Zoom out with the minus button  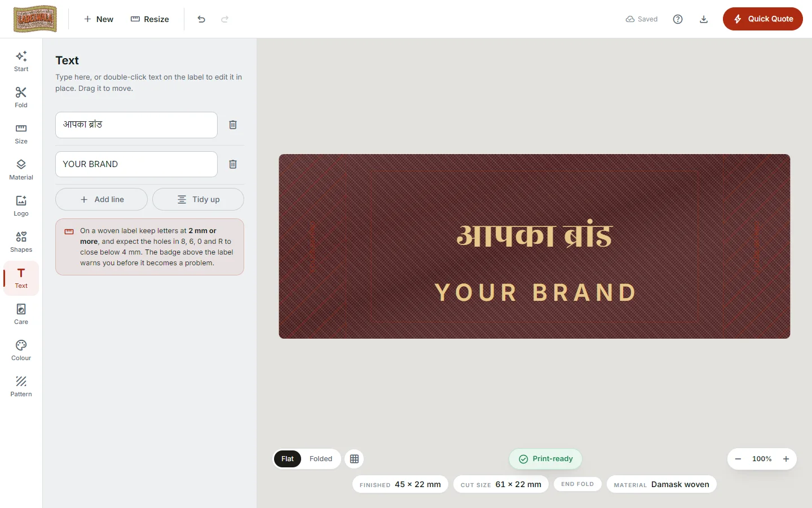click(738, 459)
